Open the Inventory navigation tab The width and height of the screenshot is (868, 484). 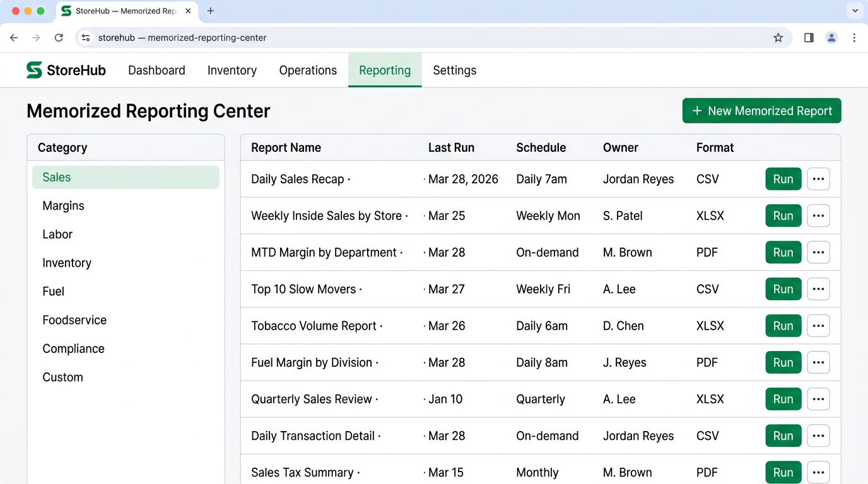(232, 71)
